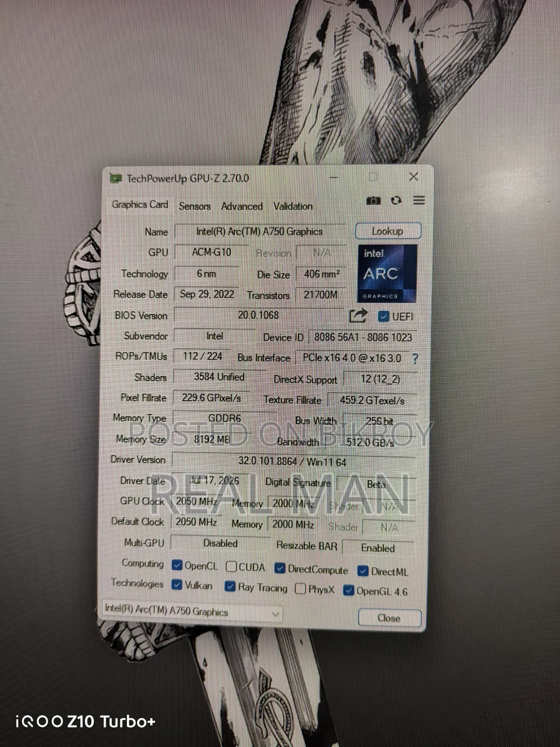Open the GPU selection dropdown at bottom
Viewport: 560px width, 747px height.
[x=192, y=611]
